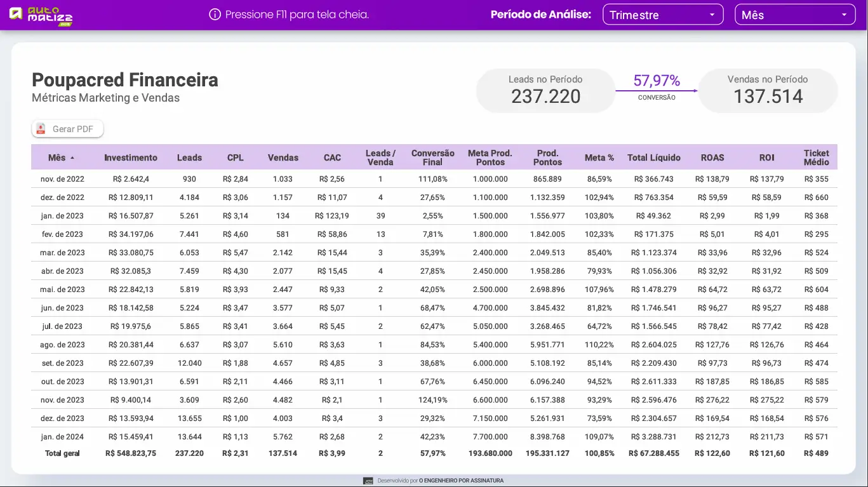Open the Trimestre period dropdown

tap(663, 14)
